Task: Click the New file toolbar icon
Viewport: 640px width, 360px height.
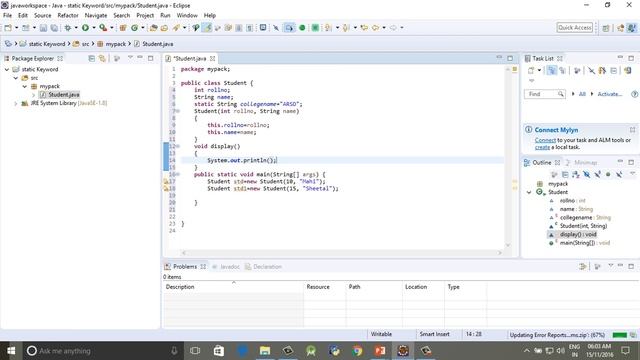Action: click(8, 28)
